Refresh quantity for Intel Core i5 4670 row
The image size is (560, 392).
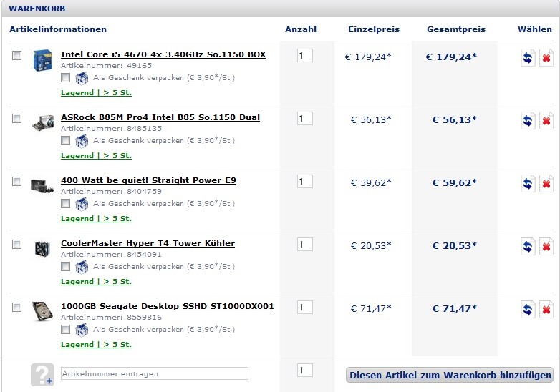click(x=528, y=57)
